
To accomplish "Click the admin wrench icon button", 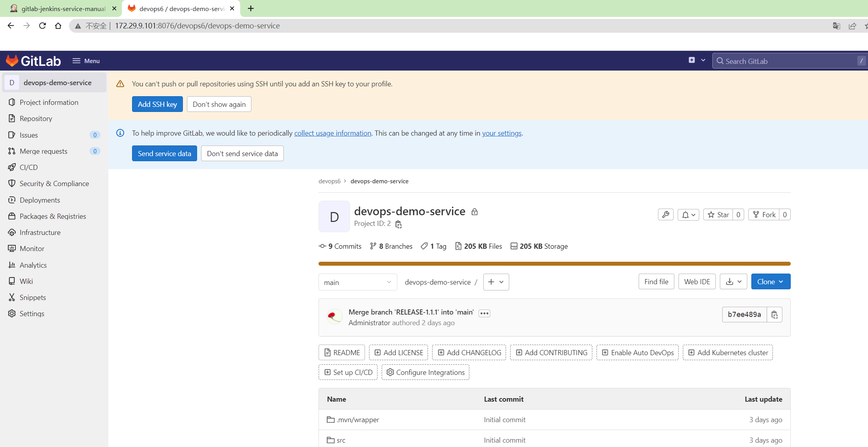I will (x=666, y=214).
